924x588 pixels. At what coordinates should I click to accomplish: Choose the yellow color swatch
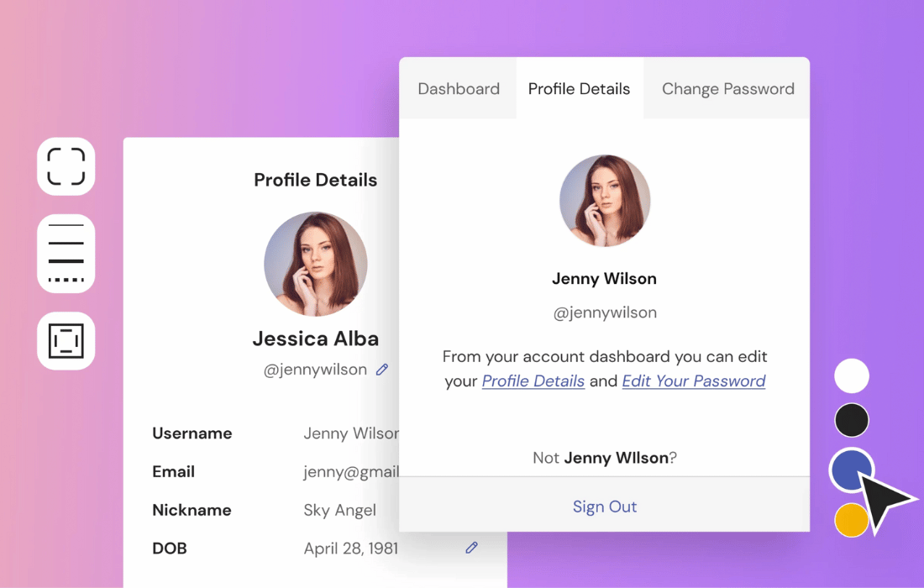pyautogui.click(x=851, y=520)
